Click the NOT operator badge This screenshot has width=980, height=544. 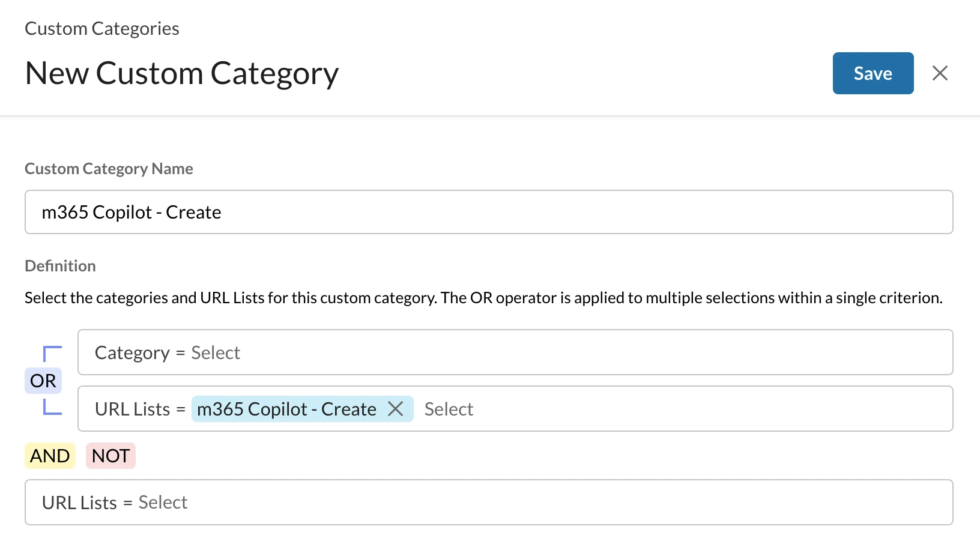pyautogui.click(x=110, y=456)
